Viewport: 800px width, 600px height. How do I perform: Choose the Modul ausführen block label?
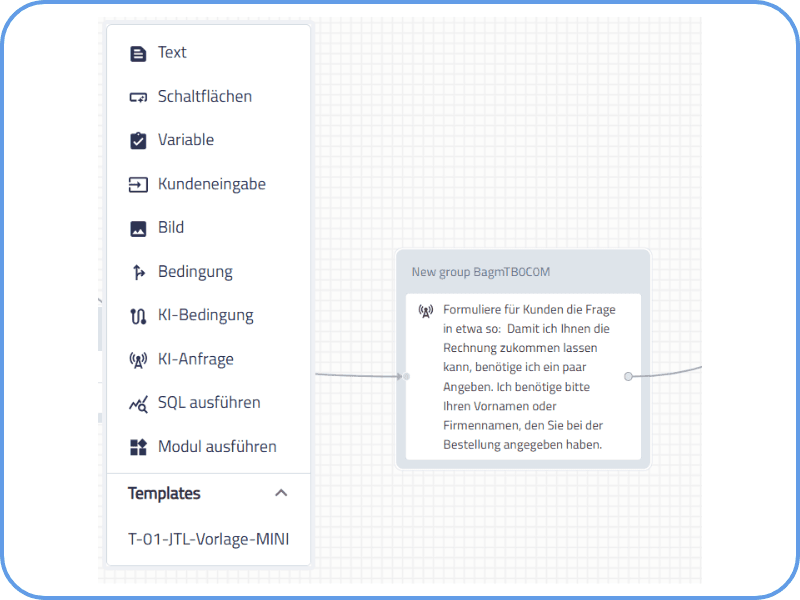[x=217, y=447]
